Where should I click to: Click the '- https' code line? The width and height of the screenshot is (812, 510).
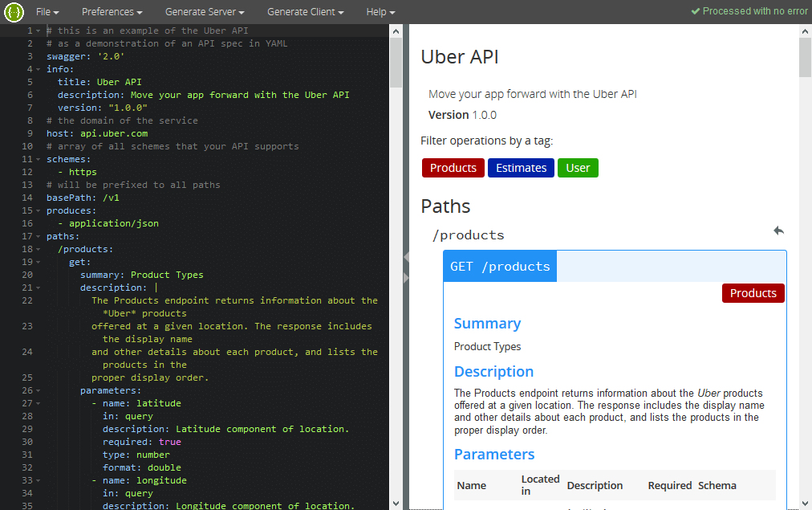point(77,172)
